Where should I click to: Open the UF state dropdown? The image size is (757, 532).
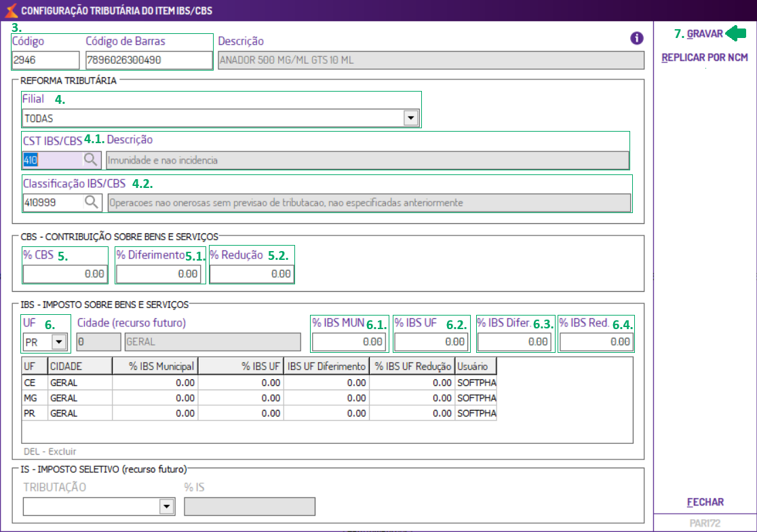point(59,342)
